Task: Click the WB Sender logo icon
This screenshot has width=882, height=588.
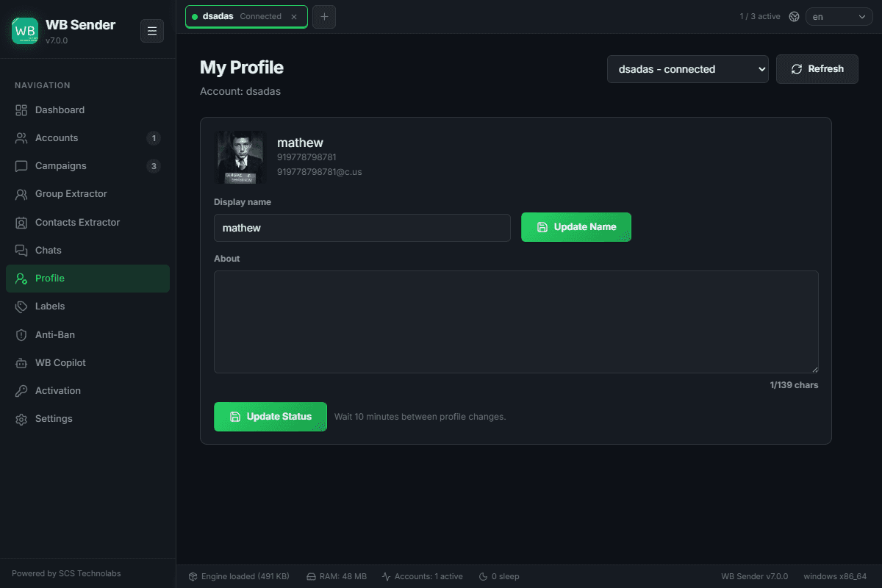Action: coord(25,31)
